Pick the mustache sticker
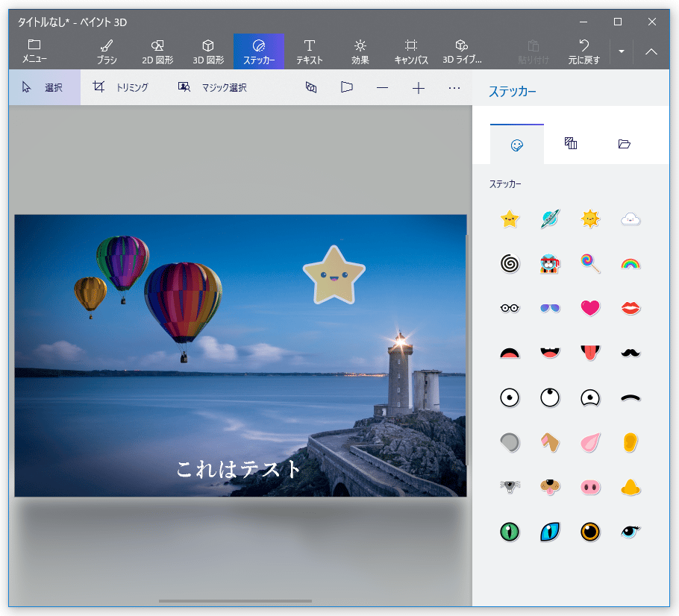 tap(630, 353)
